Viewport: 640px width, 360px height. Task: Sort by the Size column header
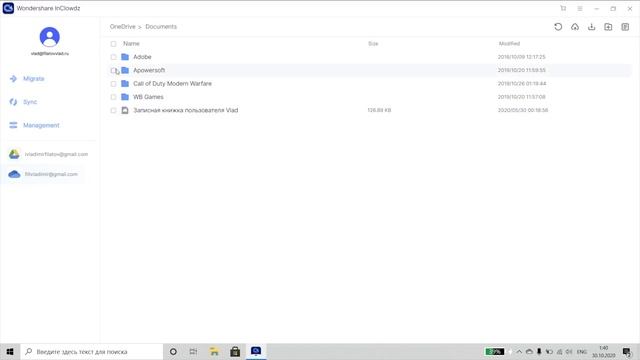click(x=373, y=44)
